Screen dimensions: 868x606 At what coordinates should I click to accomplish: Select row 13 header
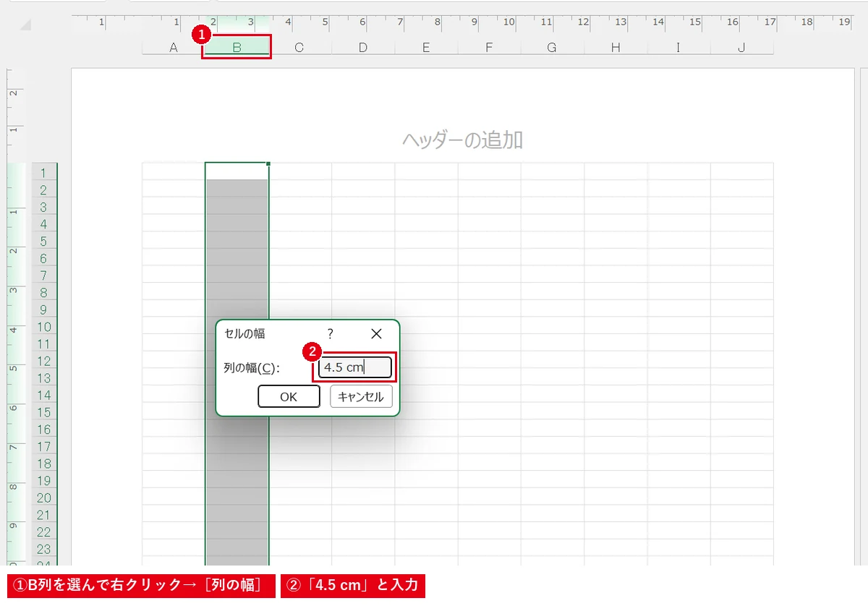coord(44,378)
